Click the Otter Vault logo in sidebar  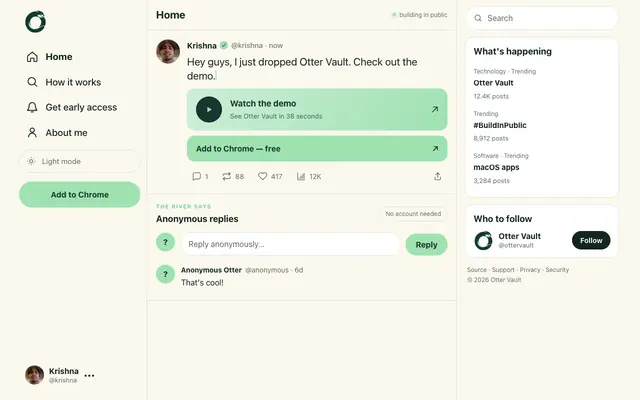[x=36, y=22]
